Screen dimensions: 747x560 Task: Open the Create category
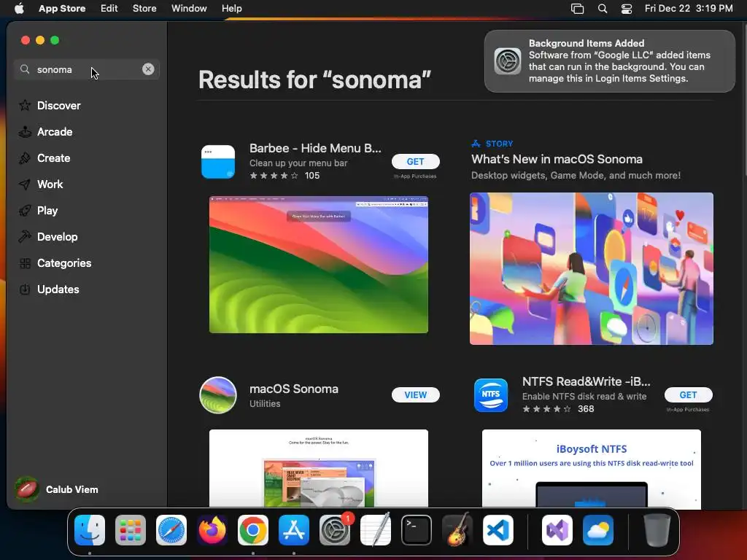(44, 157)
